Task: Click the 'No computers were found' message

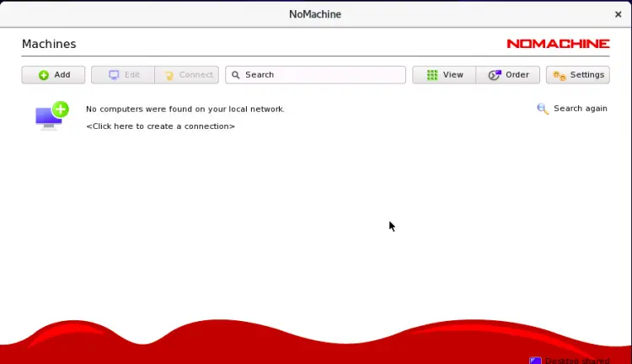Action: point(185,110)
